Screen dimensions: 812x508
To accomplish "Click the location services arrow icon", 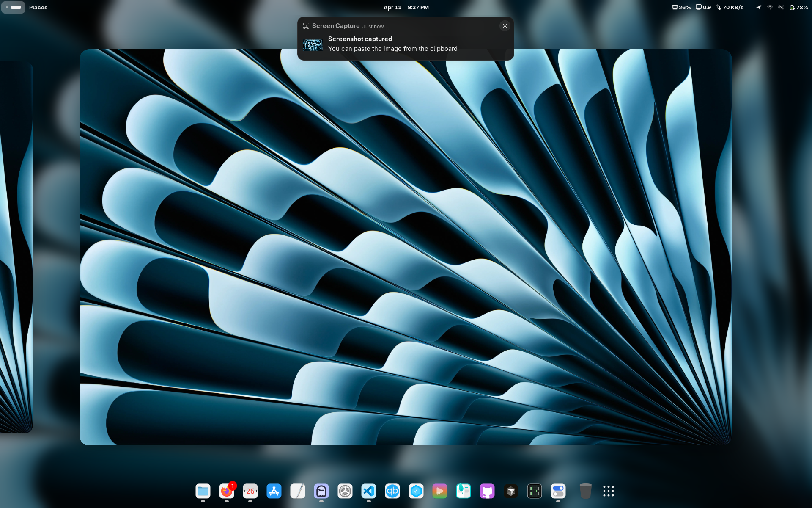I will pyautogui.click(x=759, y=7).
